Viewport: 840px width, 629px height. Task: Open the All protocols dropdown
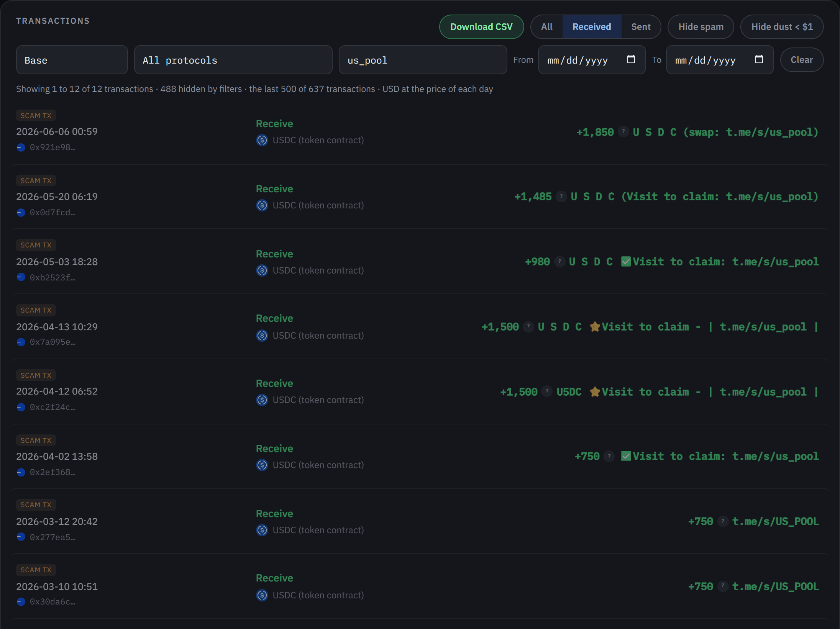coord(233,60)
